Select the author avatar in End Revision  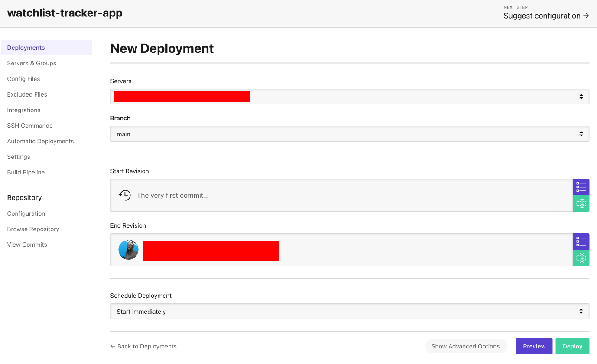pyautogui.click(x=128, y=250)
